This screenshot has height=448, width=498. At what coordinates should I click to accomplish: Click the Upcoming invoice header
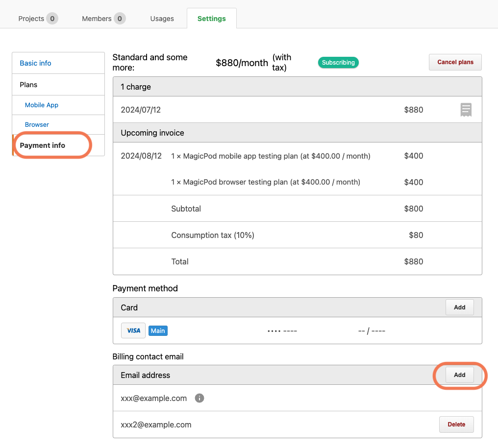[152, 133]
